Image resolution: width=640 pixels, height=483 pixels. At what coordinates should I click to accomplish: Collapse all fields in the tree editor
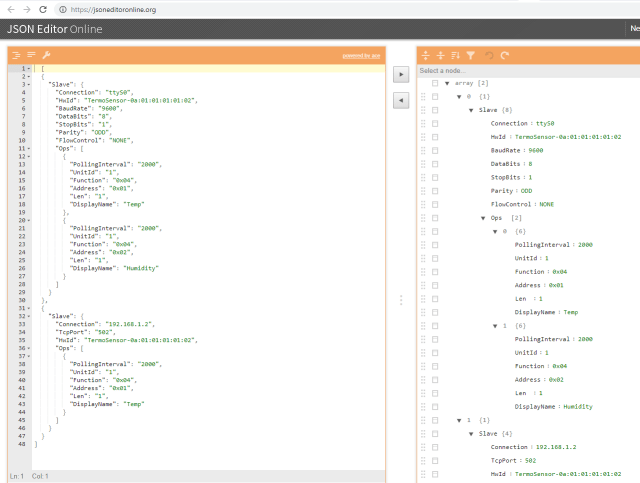440,55
